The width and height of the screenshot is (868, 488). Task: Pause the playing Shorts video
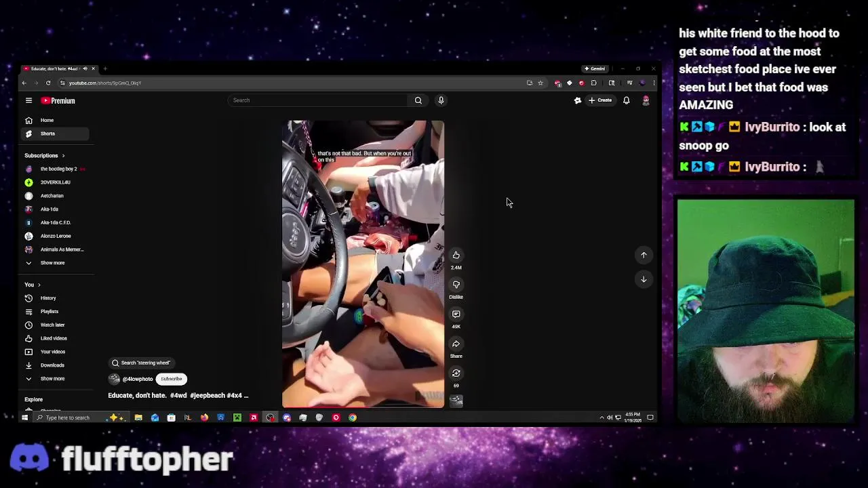(x=363, y=264)
